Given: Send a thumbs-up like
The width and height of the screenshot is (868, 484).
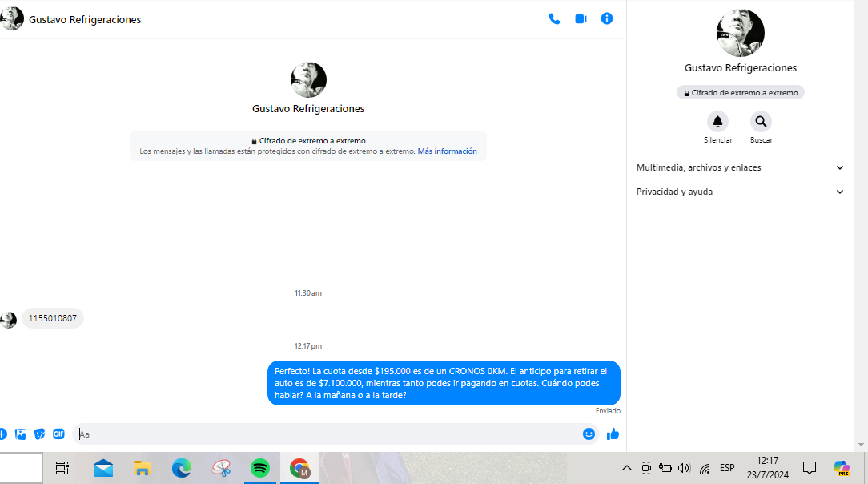Looking at the screenshot, I should point(613,434).
